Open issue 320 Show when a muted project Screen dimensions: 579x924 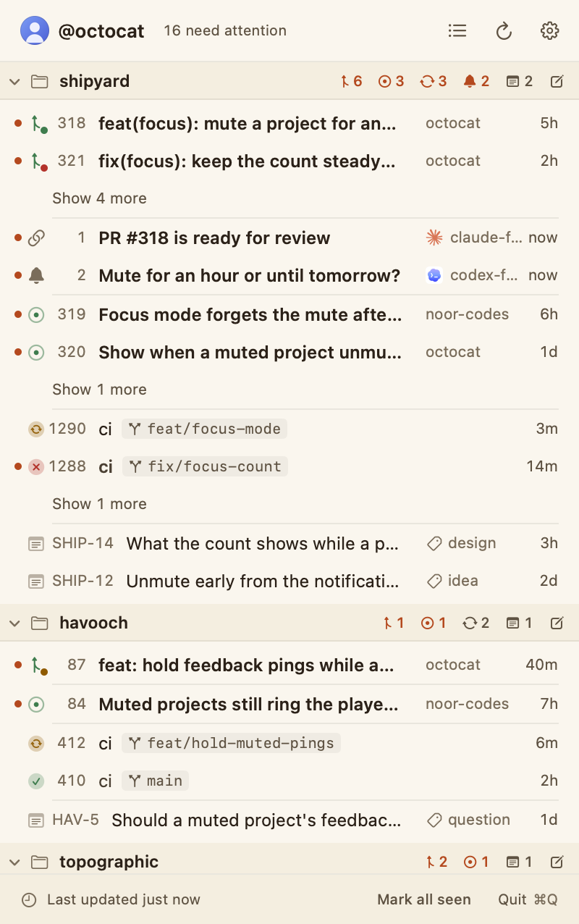tap(289, 352)
